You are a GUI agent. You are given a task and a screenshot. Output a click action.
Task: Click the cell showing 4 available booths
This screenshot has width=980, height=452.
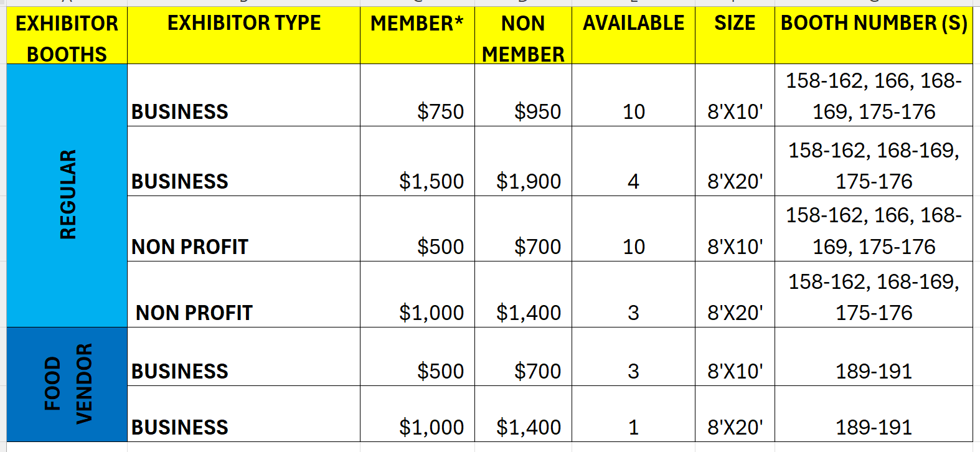pos(633,181)
